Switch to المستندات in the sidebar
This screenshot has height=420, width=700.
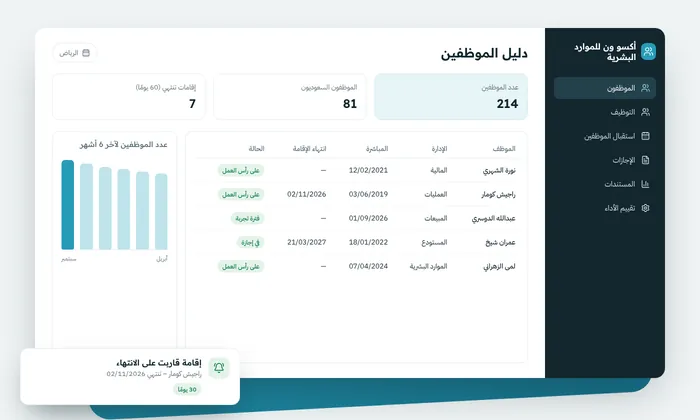tap(604, 184)
